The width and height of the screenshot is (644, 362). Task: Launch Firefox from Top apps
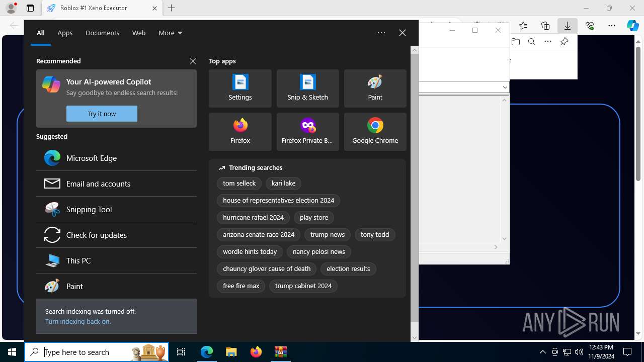pos(240,132)
